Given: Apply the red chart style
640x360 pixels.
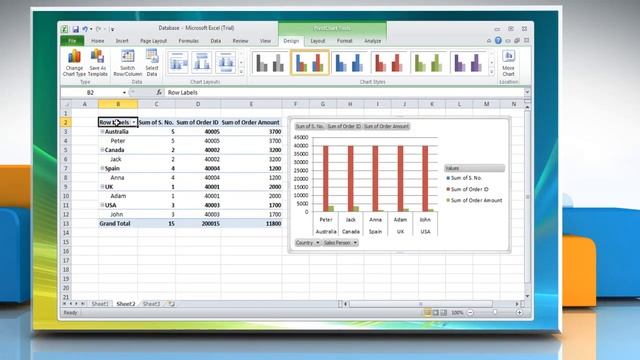Looking at the screenshot, I should tap(389, 63).
